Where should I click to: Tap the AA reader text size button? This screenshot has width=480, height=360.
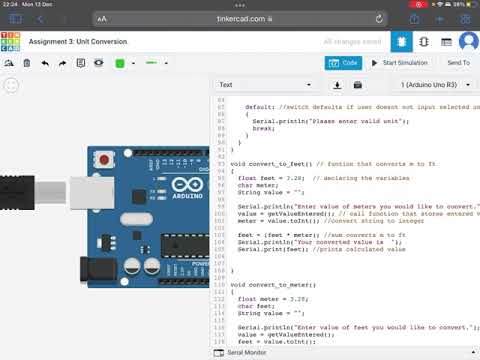(102, 19)
